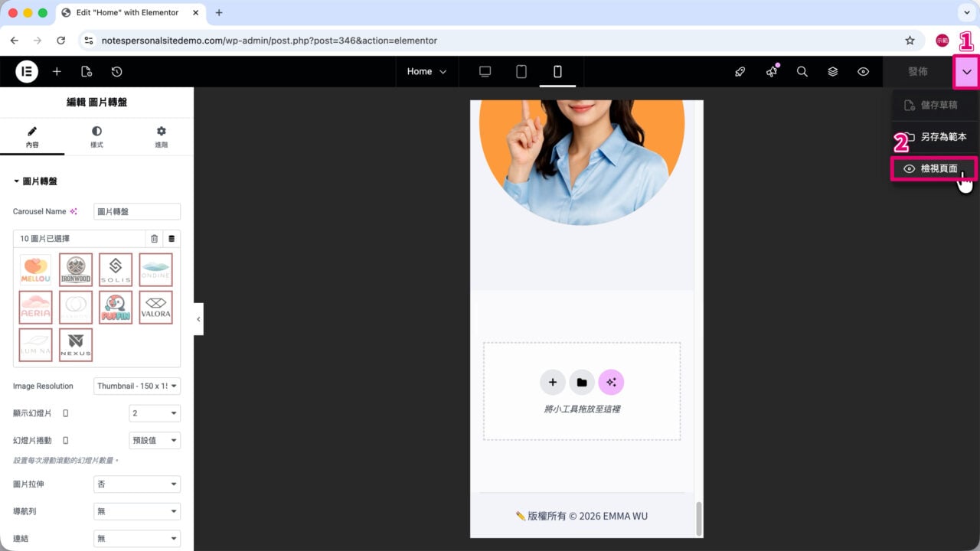The width and height of the screenshot is (980, 551).
Task: Select 儲存草稿 from the dropdown menu
Action: pyautogui.click(x=934, y=105)
